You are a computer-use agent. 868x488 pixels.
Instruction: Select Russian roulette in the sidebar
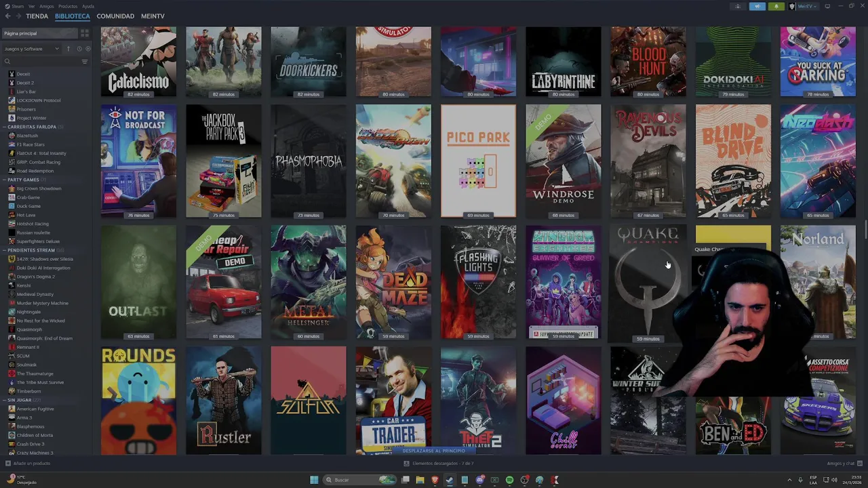tap(33, 232)
